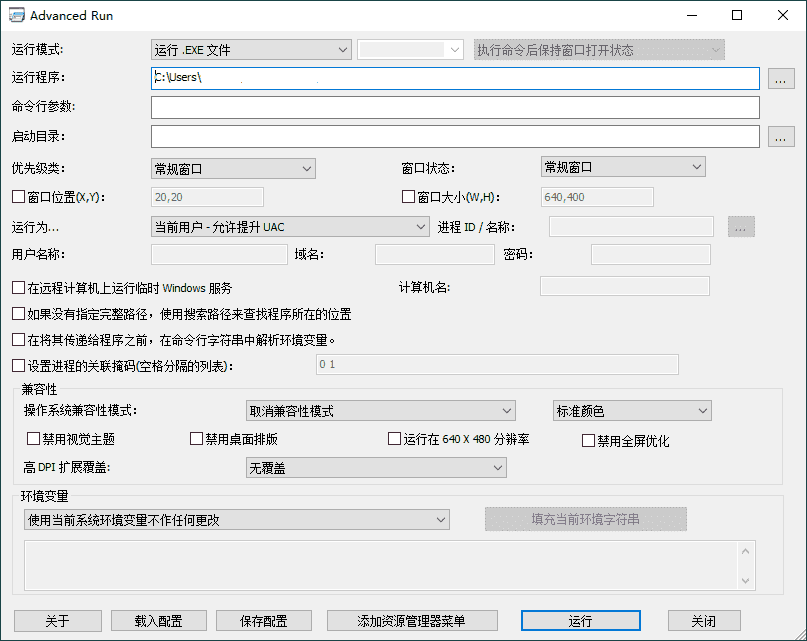Click the 添加资源管理器菜单 button
Screen dimensions: 807x641
[x=412, y=621]
